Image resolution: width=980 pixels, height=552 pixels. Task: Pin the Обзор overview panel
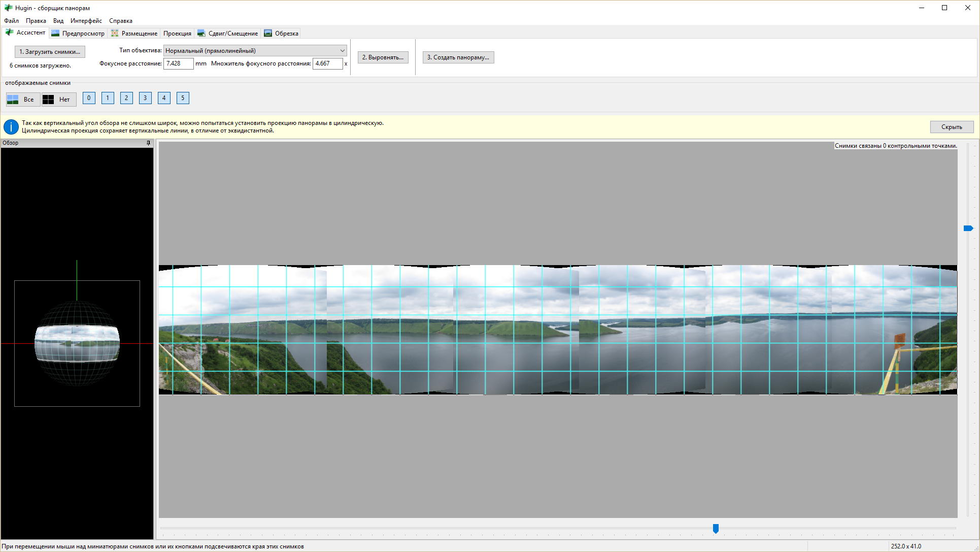coord(149,143)
